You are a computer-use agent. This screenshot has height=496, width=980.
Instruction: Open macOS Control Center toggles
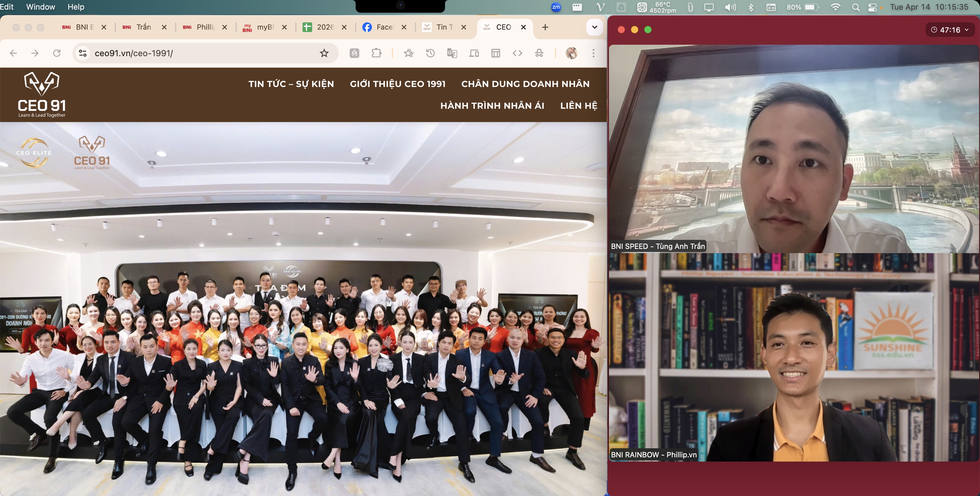point(872,7)
